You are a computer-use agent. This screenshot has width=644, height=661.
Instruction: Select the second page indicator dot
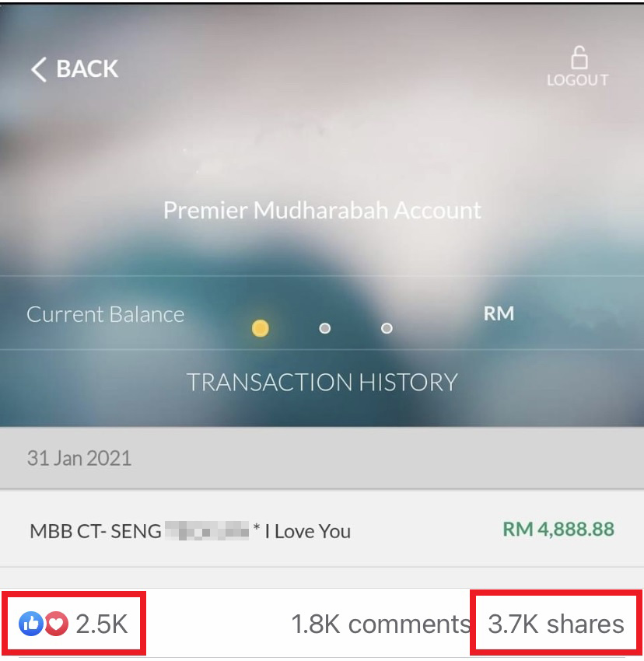tap(325, 328)
